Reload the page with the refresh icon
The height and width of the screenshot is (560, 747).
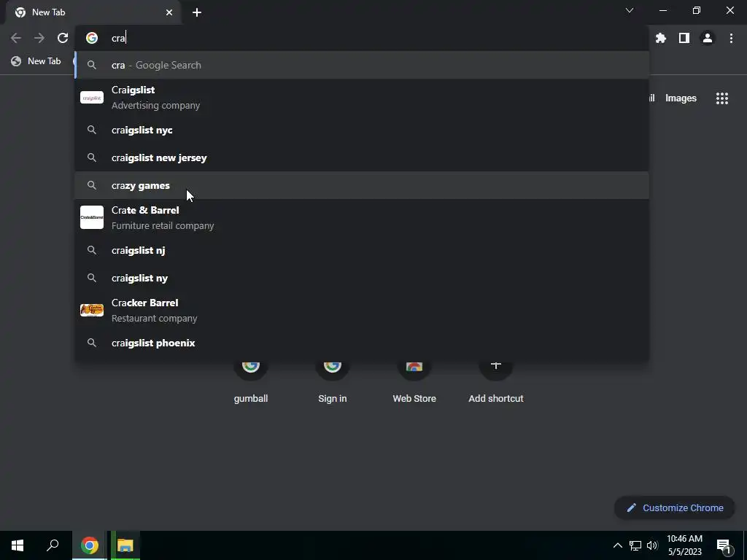[x=63, y=38]
